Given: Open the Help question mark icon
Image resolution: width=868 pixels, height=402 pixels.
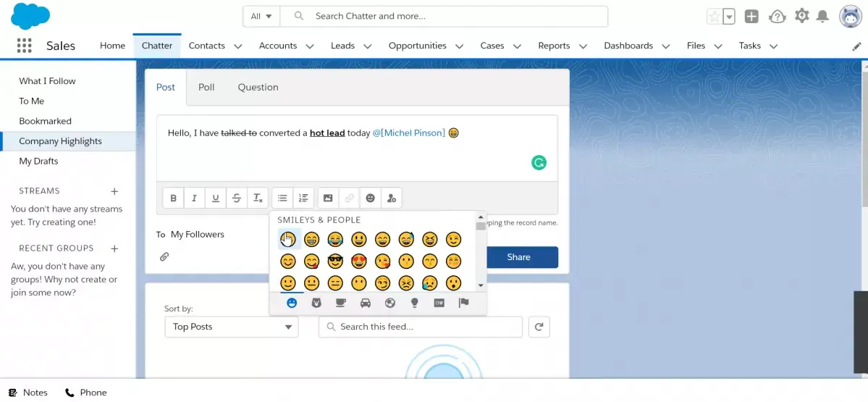Looking at the screenshot, I should 778,17.
